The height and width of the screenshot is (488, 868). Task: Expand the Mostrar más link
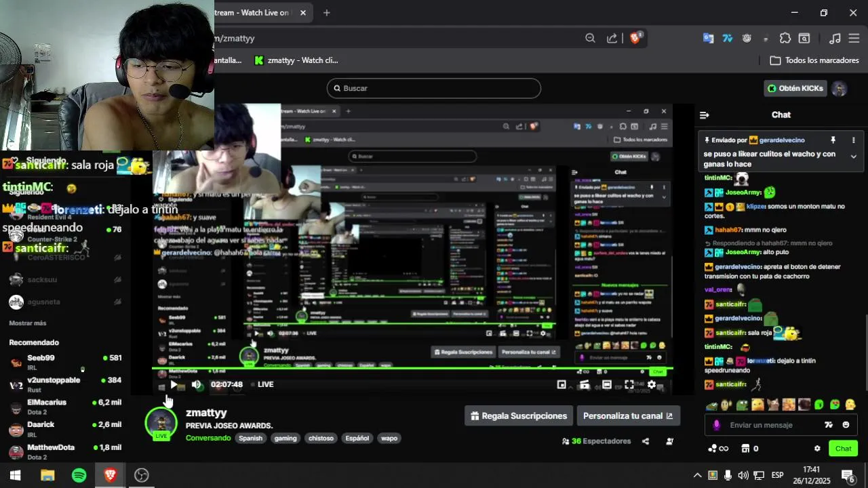[28, 323]
